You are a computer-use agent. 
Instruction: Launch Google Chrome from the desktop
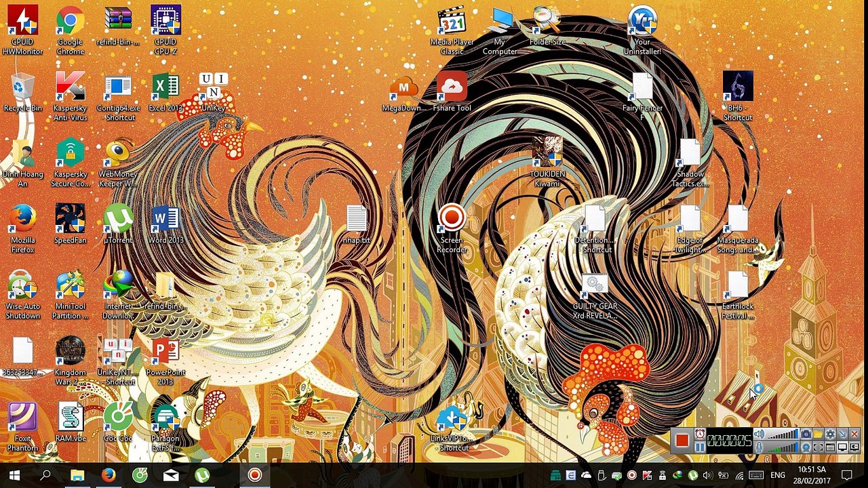click(x=71, y=30)
